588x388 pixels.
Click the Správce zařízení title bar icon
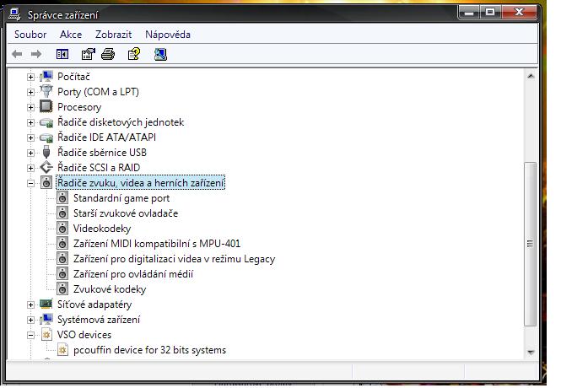[x=14, y=14]
